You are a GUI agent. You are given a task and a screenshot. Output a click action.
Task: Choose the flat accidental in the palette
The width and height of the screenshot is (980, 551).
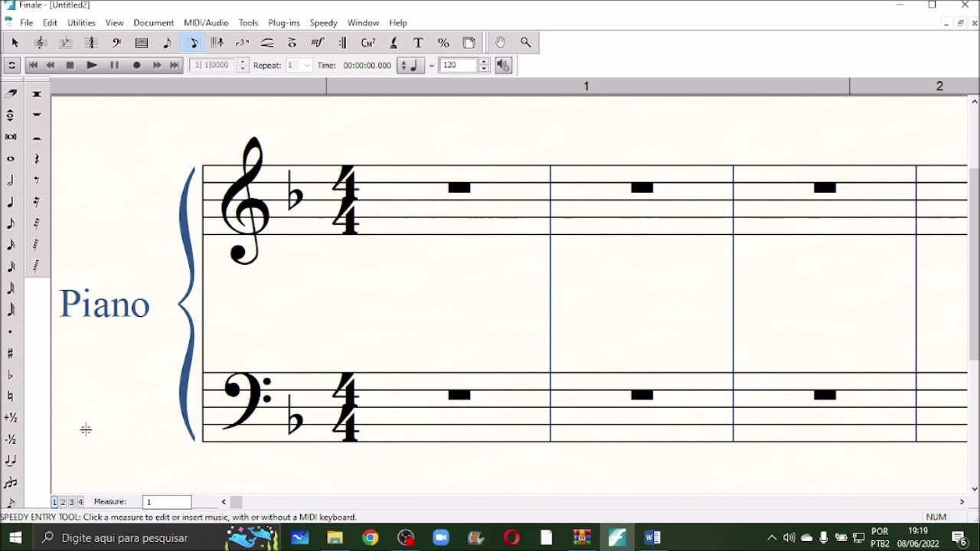point(11,374)
